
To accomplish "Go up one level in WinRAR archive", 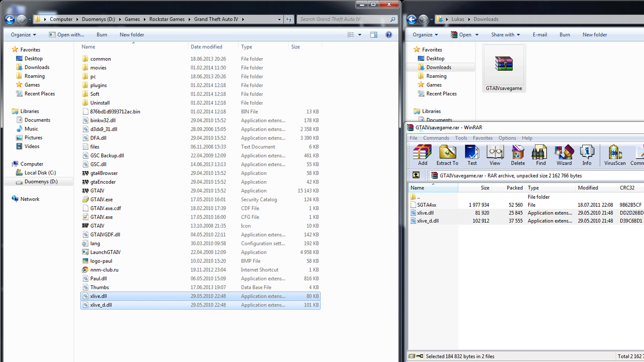I will tap(416, 175).
